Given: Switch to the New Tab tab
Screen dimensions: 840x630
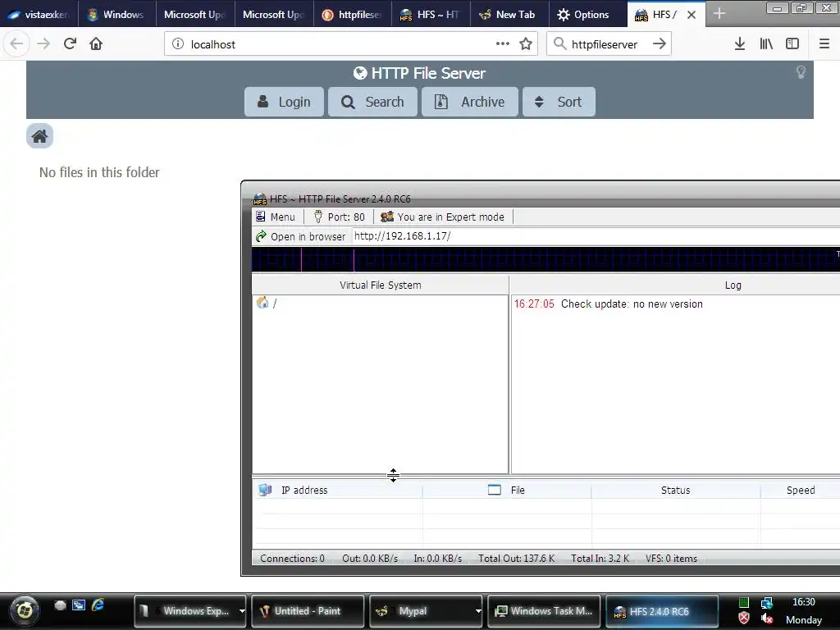Looking at the screenshot, I should click(509, 15).
